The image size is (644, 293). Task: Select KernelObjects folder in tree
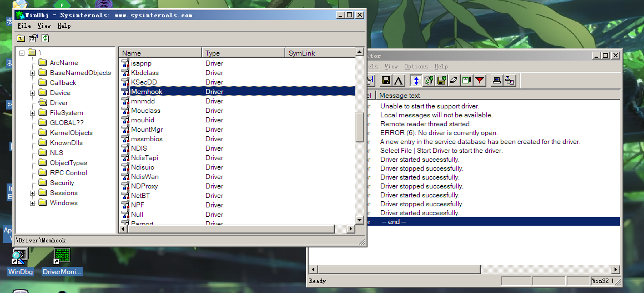[x=66, y=132]
